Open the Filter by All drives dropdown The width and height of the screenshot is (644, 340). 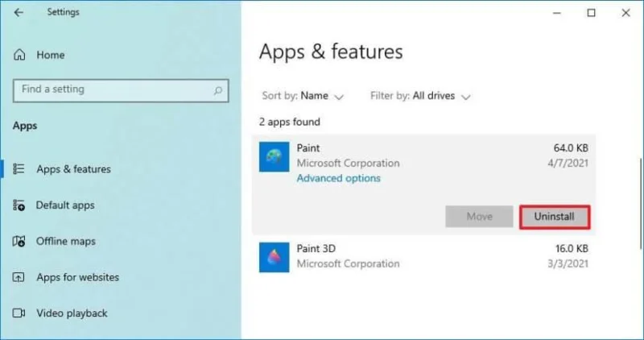click(x=420, y=96)
